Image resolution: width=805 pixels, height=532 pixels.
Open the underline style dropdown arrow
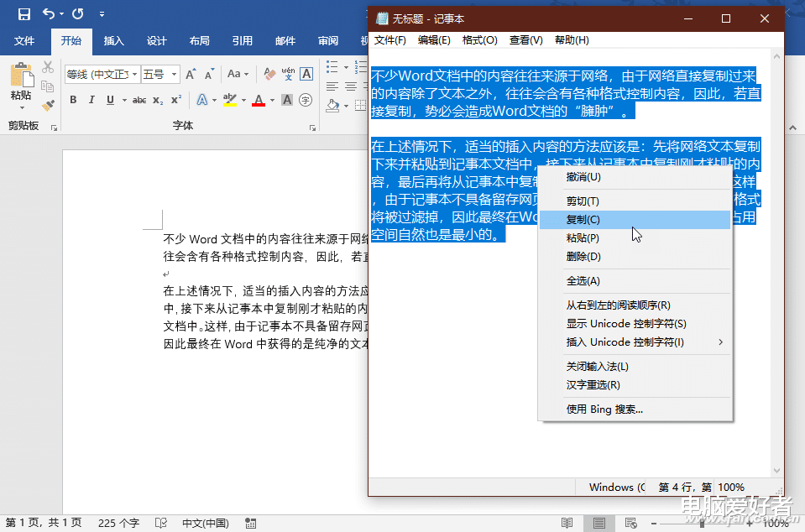point(124,101)
